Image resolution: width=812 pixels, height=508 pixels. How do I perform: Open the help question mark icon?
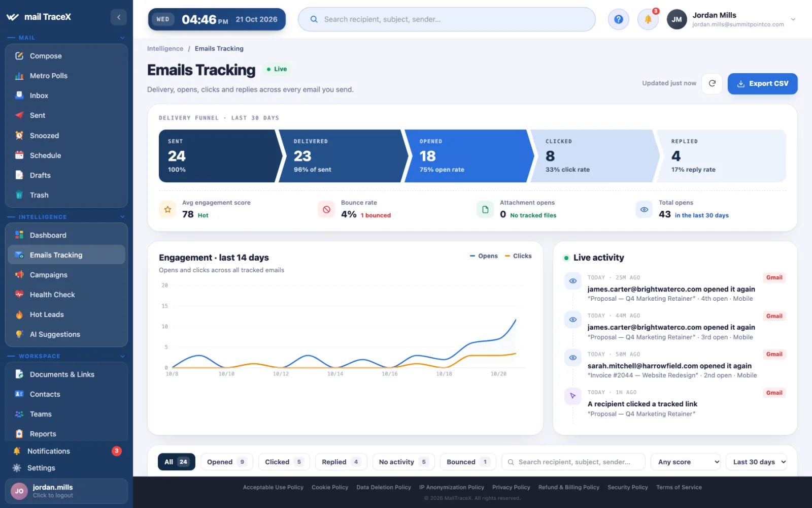click(618, 19)
